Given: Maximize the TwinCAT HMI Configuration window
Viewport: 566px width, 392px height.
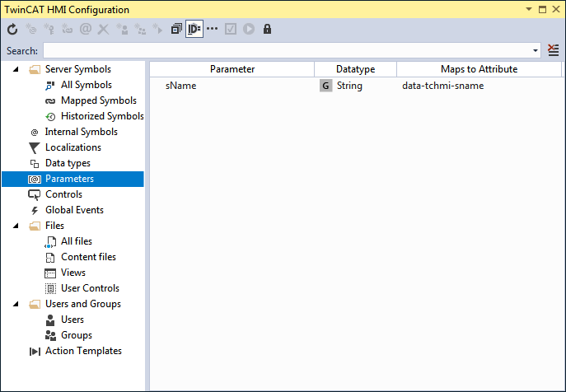Looking at the screenshot, I should tap(542, 9).
